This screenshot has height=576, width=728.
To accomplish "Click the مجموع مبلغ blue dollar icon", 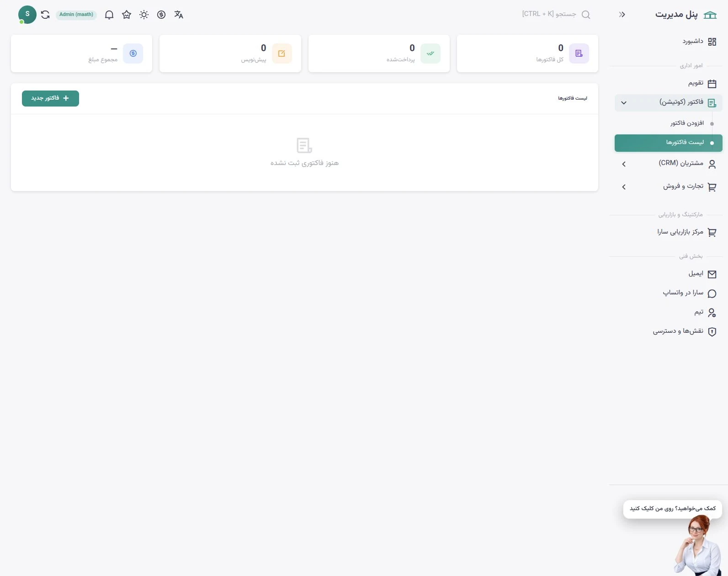I will click(x=133, y=53).
